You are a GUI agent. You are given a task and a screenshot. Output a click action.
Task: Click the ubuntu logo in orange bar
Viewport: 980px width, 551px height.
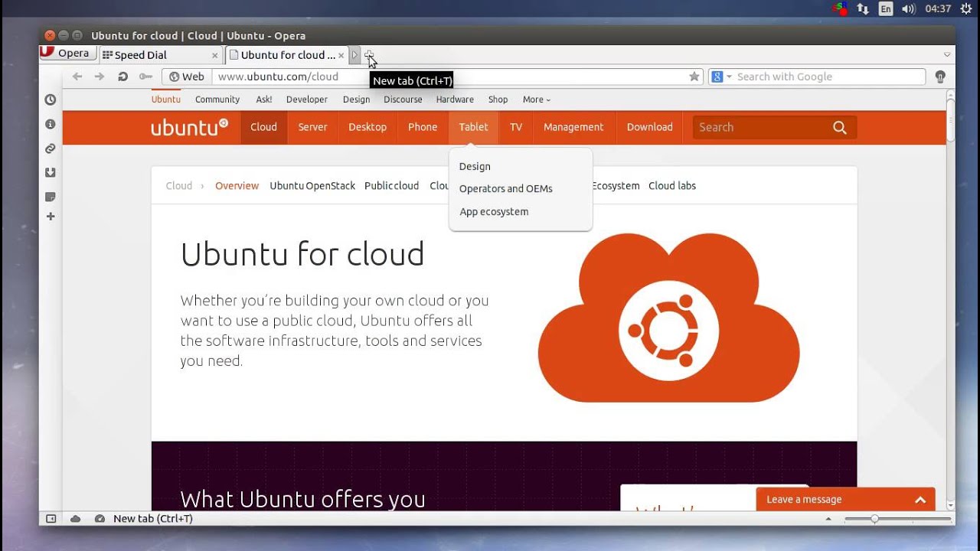(189, 127)
